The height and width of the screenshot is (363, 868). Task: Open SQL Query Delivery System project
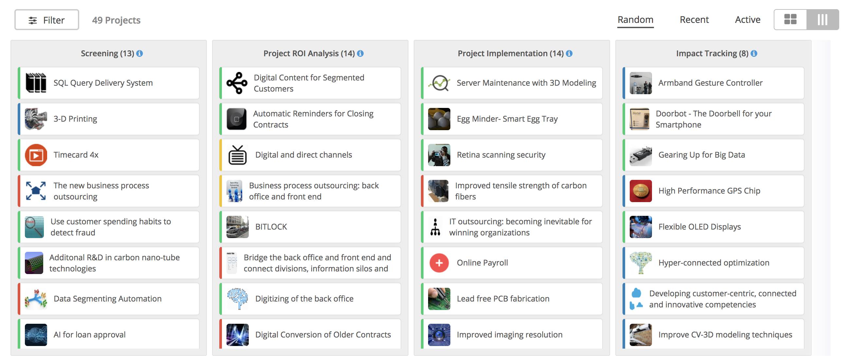[x=109, y=83]
